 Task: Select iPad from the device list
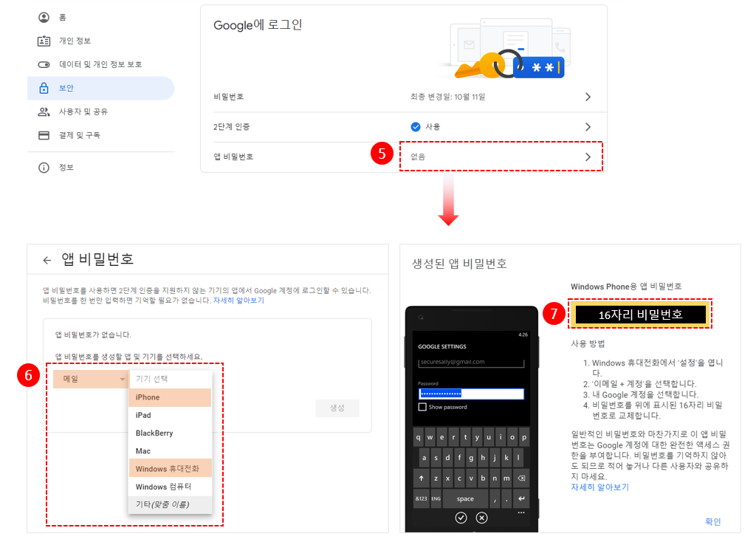pos(171,415)
